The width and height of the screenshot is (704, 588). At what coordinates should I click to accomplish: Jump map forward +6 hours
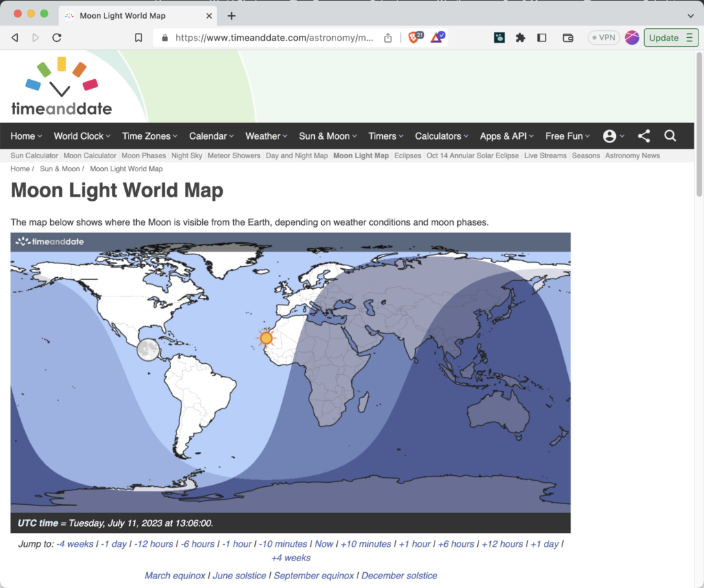point(456,544)
